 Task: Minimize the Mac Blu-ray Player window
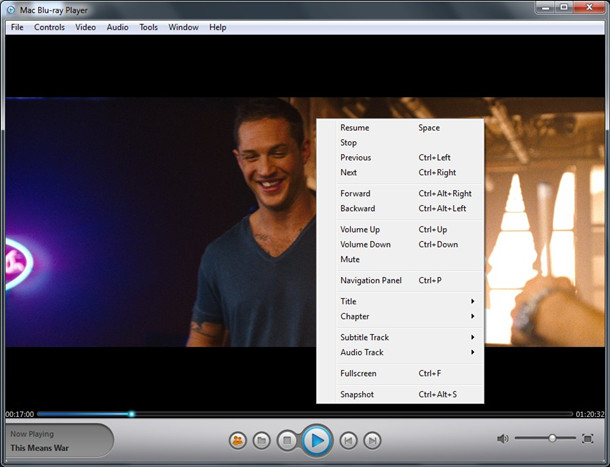point(546,7)
